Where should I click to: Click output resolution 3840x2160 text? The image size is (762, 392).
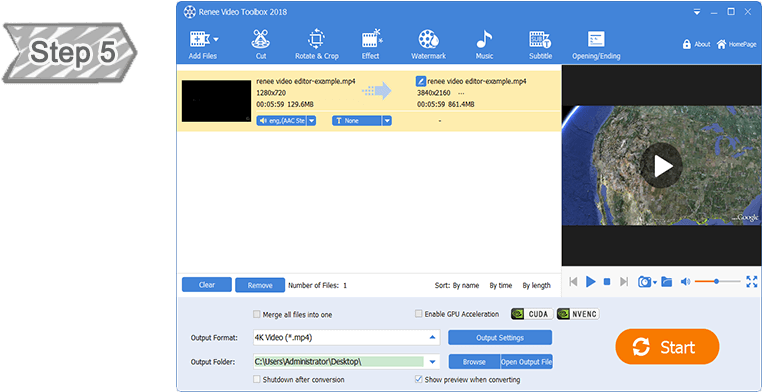[x=433, y=93]
